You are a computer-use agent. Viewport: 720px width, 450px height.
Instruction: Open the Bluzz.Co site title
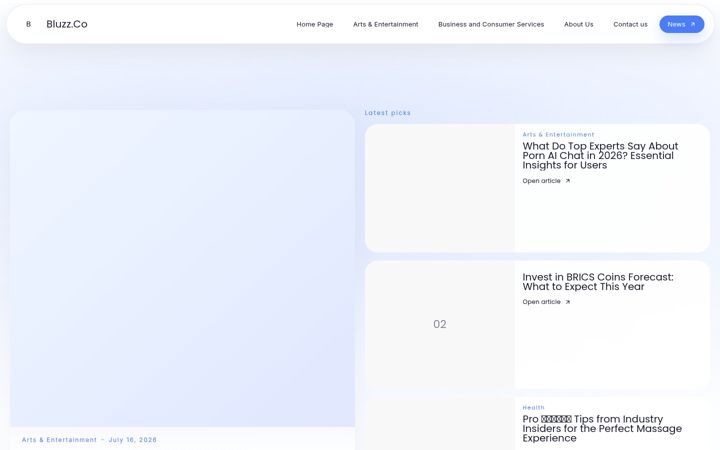[67, 24]
